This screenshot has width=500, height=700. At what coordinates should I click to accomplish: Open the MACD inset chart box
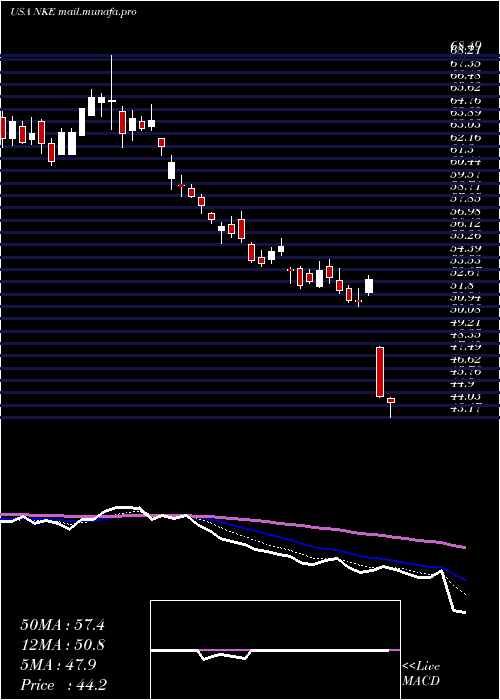(x=275, y=650)
